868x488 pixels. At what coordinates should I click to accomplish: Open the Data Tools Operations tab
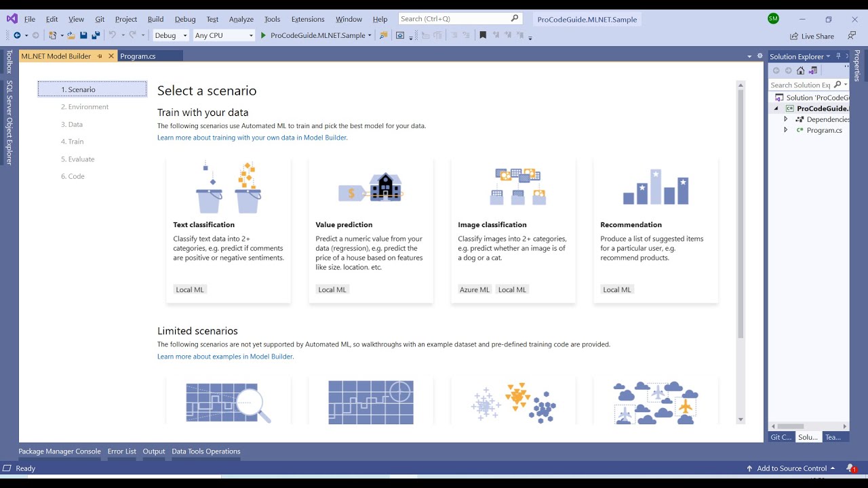(x=206, y=451)
